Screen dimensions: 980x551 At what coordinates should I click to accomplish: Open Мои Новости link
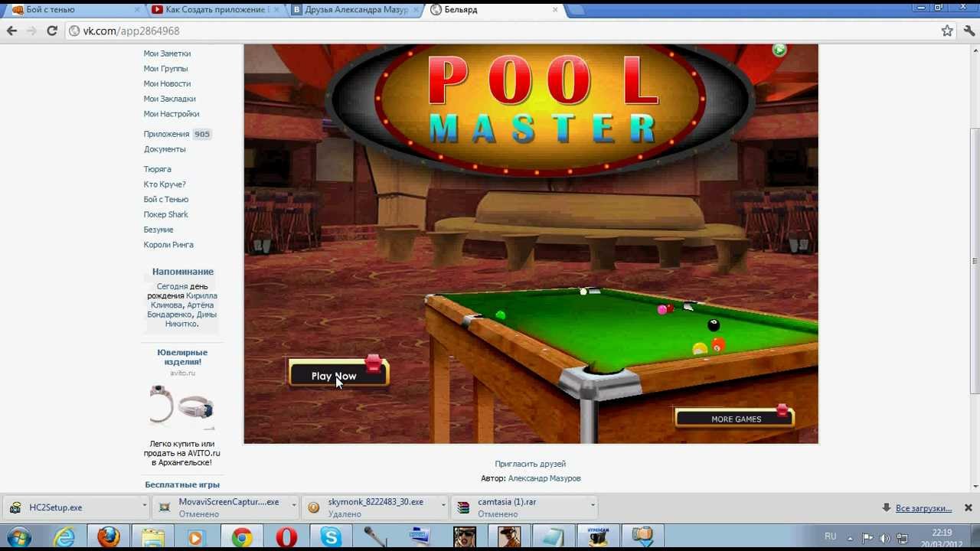click(167, 83)
